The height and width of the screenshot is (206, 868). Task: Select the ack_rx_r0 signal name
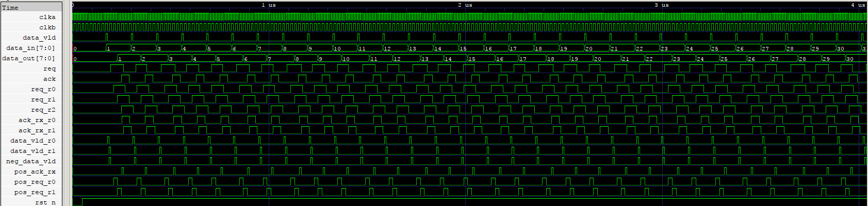(x=37, y=120)
